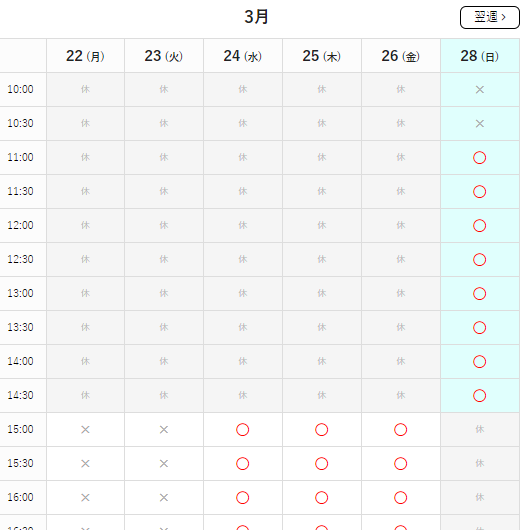This screenshot has height=530, width=520.
Task: Book the 25 (木) 15:30 open slot
Action: pos(322,463)
